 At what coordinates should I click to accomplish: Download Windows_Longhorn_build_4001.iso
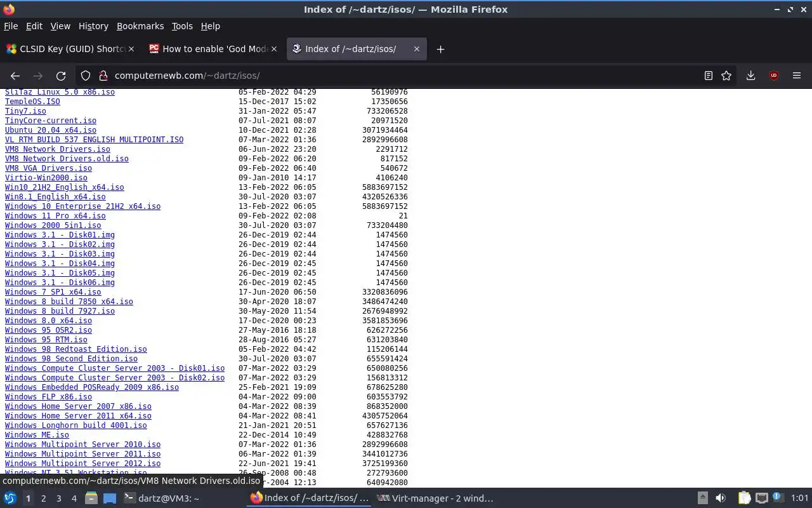76,425
